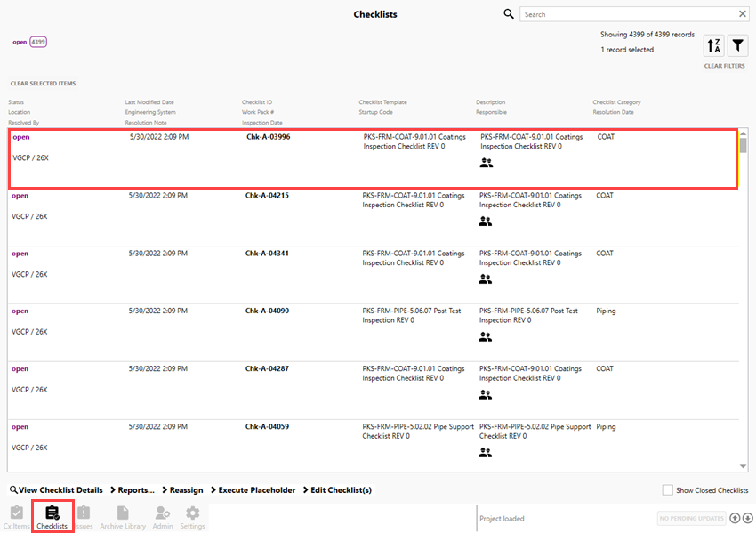Open the filter funnel icon
756x533 pixels.
point(737,44)
